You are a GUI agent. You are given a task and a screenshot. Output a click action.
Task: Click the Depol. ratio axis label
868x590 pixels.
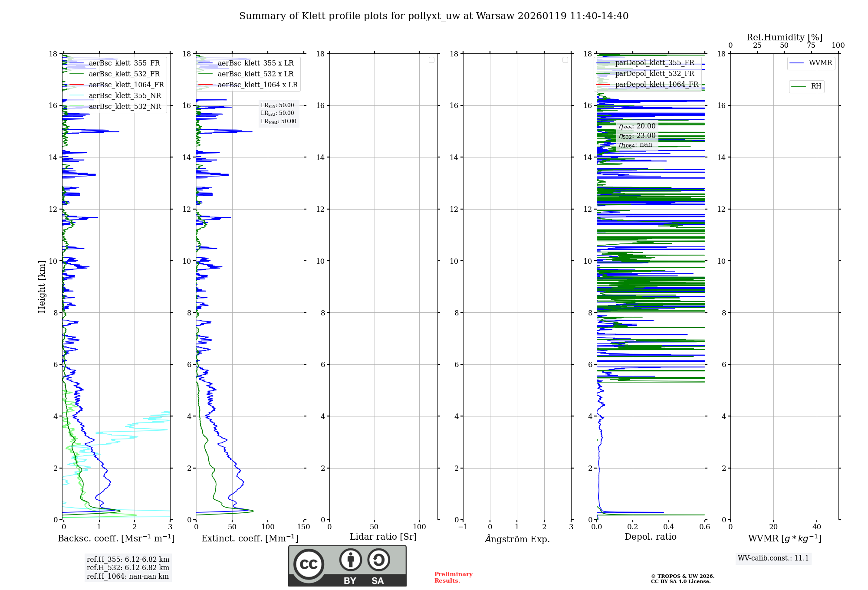(x=650, y=537)
